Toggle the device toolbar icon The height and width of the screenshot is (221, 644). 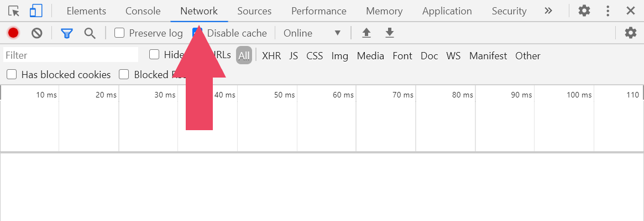36,11
